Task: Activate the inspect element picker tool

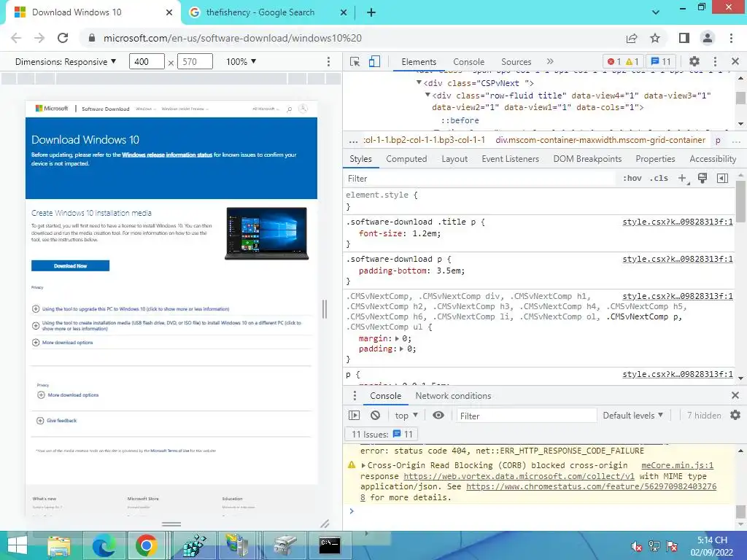Action: click(x=355, y=62)
